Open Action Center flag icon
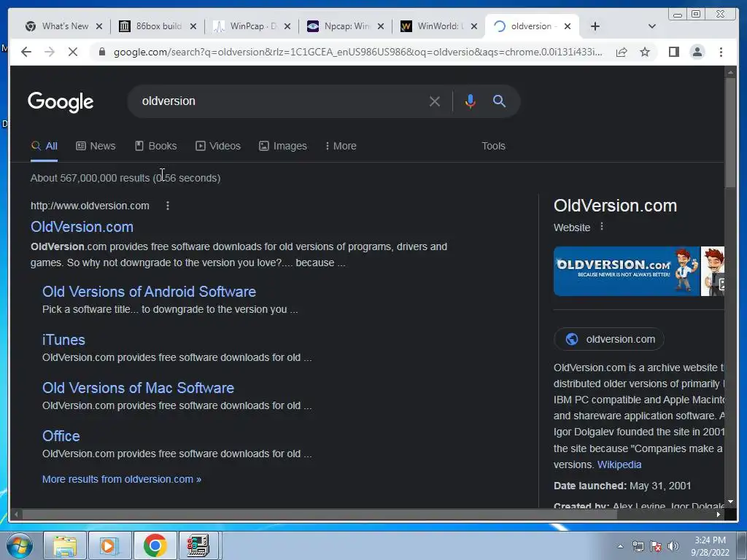This screenshot has width=747, height=560. (656, 546)
